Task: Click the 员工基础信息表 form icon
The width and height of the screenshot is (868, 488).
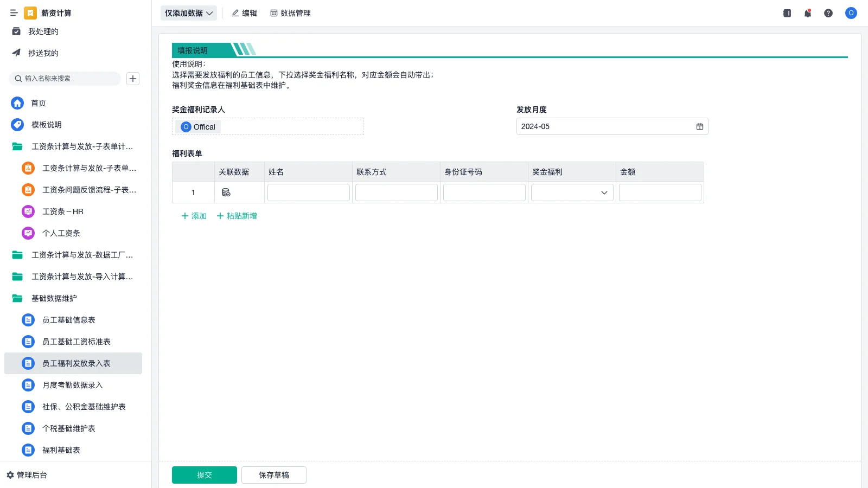Action: [28, 320]
